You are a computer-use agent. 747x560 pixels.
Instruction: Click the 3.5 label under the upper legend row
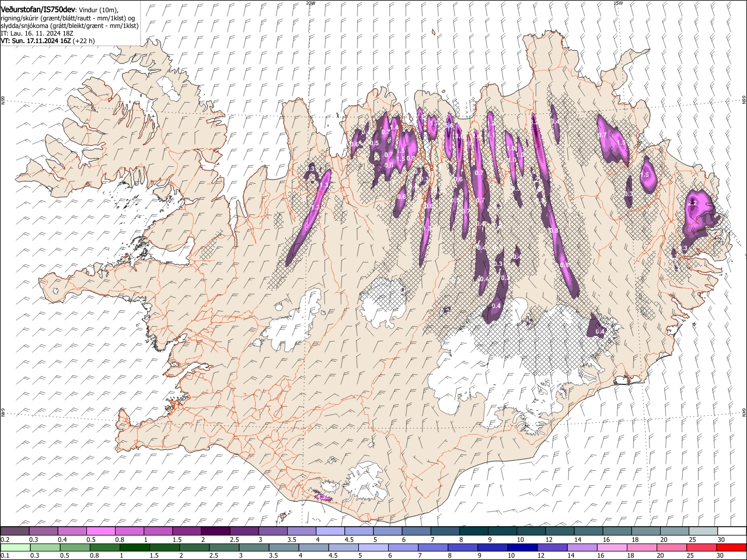coord(292,540)
